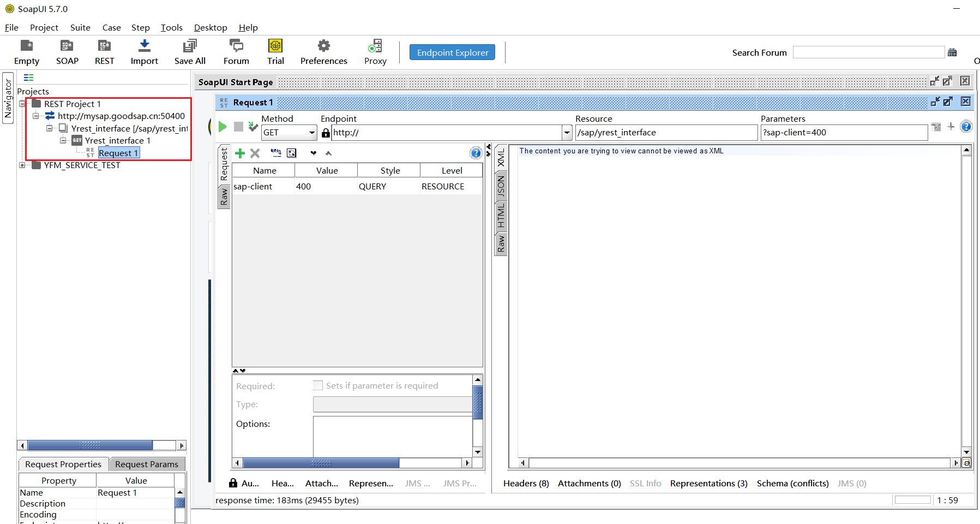Remove the selected parameter with the gray X
980x524 pixels.
pos(255,153)
